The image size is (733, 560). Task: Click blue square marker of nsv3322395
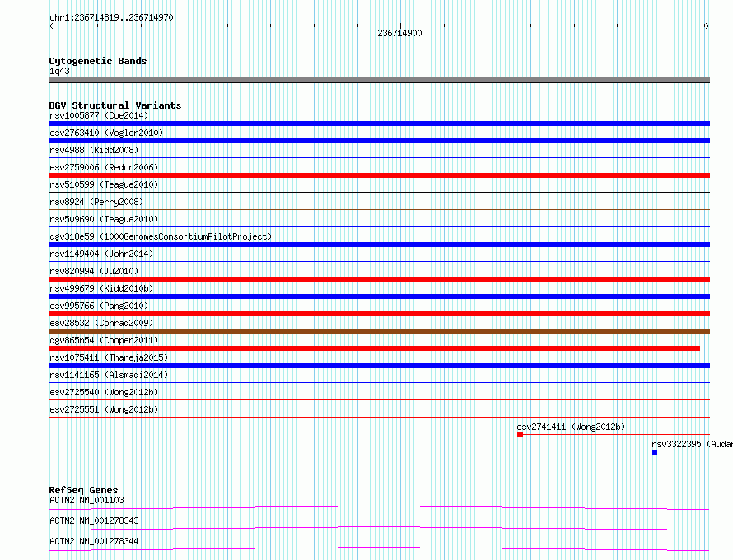coord(655,452)
